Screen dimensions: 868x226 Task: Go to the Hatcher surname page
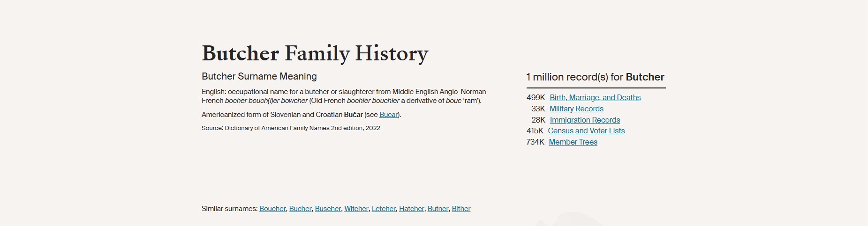click(x=411, y=209)
